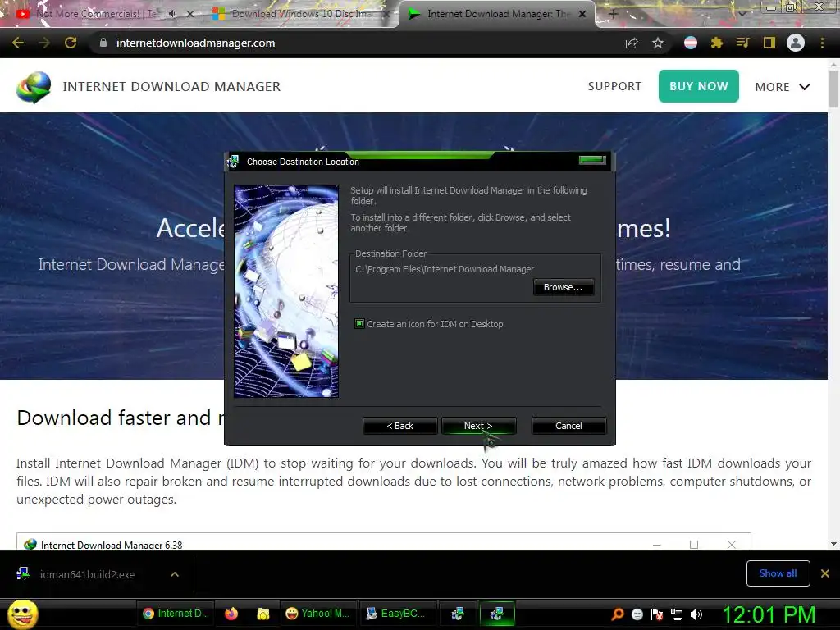Viewport: 840px width, 630px height.
Task: Open the Chrome profile avatar
Action: (796, 43)
